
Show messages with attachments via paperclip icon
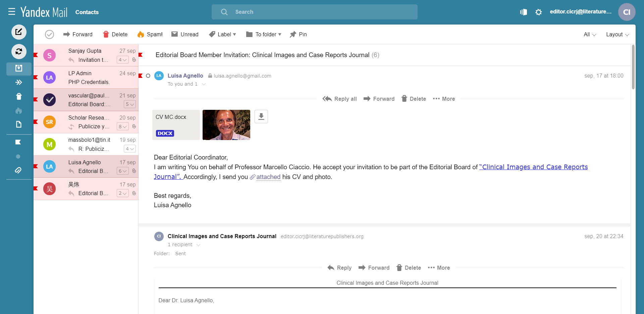tap(18, 170)
